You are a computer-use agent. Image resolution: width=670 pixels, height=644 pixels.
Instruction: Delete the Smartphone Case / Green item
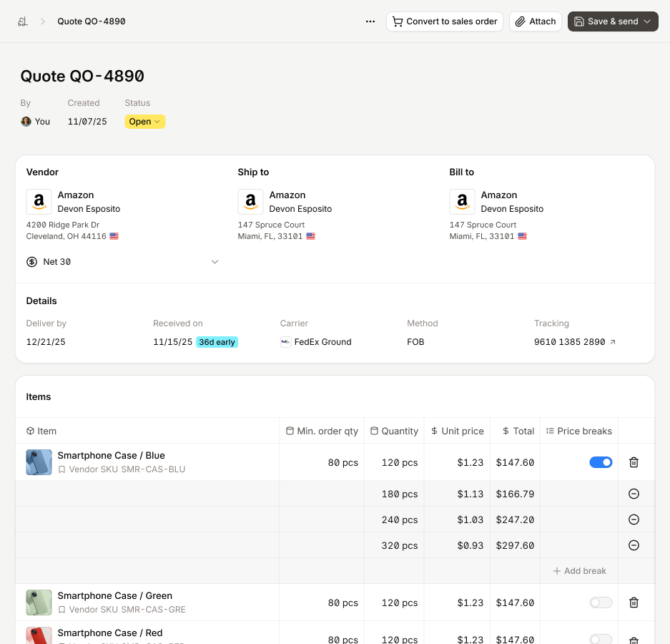pyautogui.click(x=634, y=602)
